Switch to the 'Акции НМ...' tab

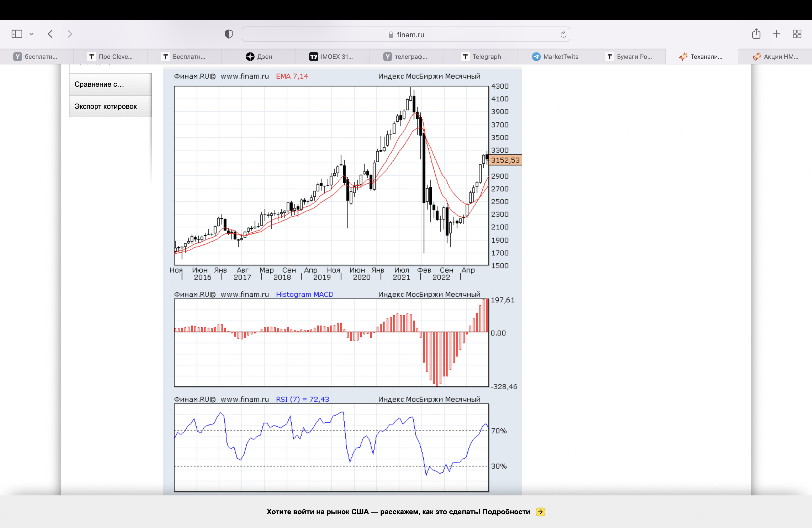[x=776, y=57]
